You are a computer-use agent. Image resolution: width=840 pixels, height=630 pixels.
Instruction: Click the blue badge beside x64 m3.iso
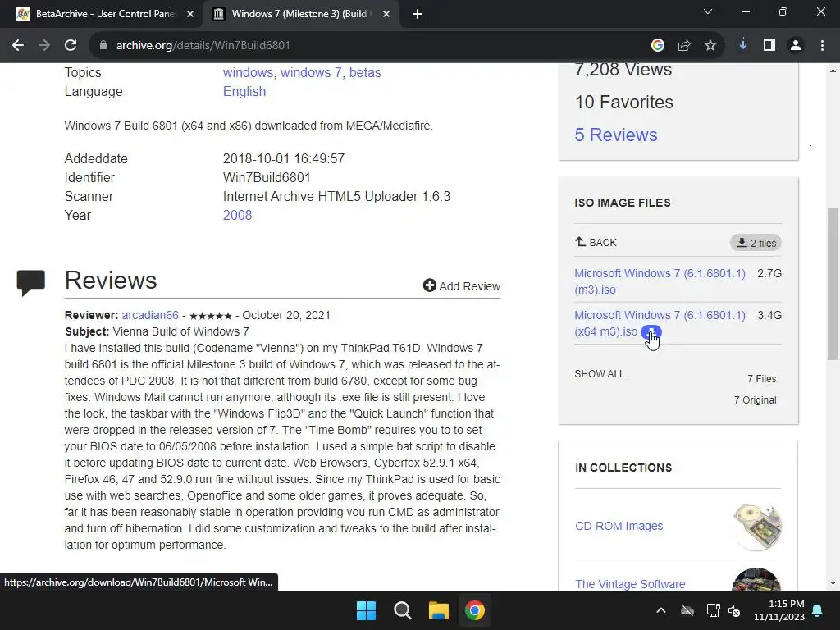click(x=651, y=332)
